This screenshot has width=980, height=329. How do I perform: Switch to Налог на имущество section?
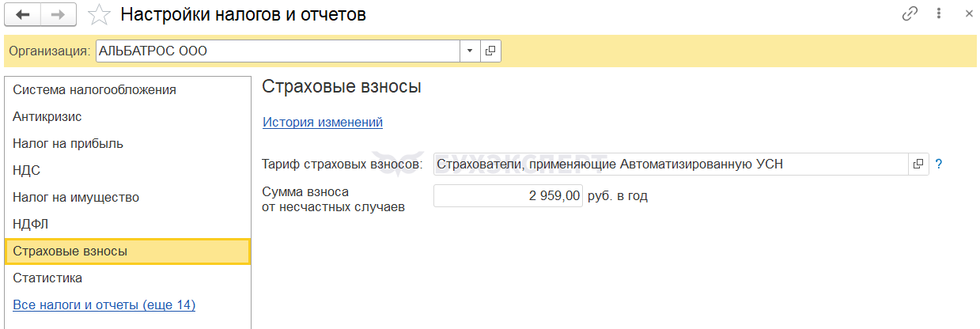coord(76,197)
